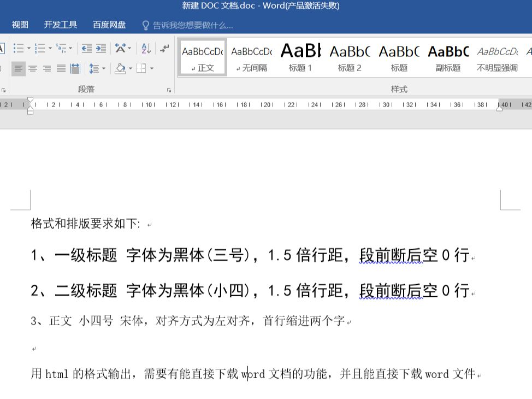Viewport: 532px width, 399px height.
Task: Open the Asian layout dropdown arrow
Action: coord(129,49)
